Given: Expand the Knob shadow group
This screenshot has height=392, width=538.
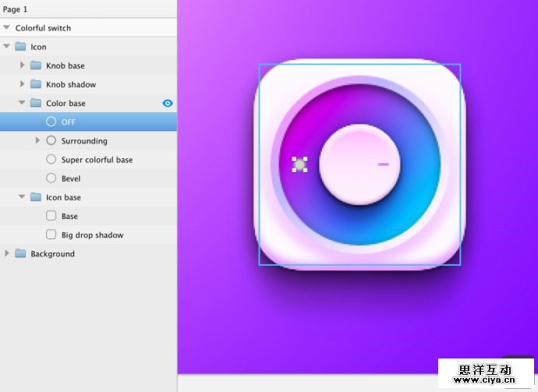Looking at the screenshot, I should pyautogui.click(x=23, y=84).
